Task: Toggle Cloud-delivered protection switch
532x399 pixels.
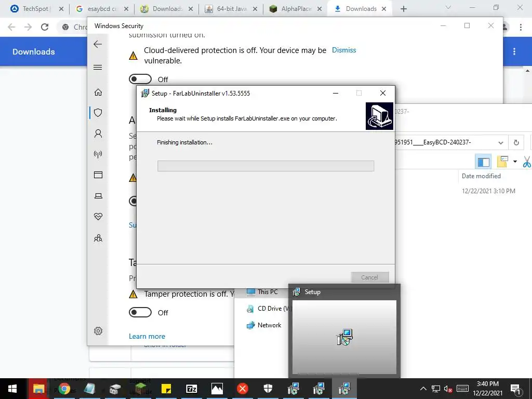Action: point(140,79)
